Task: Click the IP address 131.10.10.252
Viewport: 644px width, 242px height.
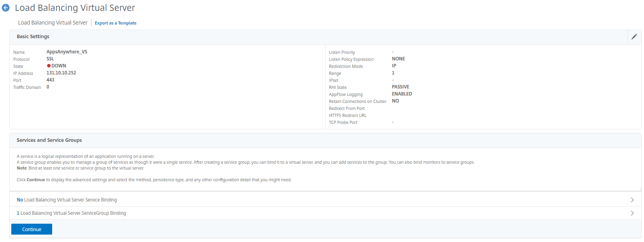Action: tap(61, 73)
